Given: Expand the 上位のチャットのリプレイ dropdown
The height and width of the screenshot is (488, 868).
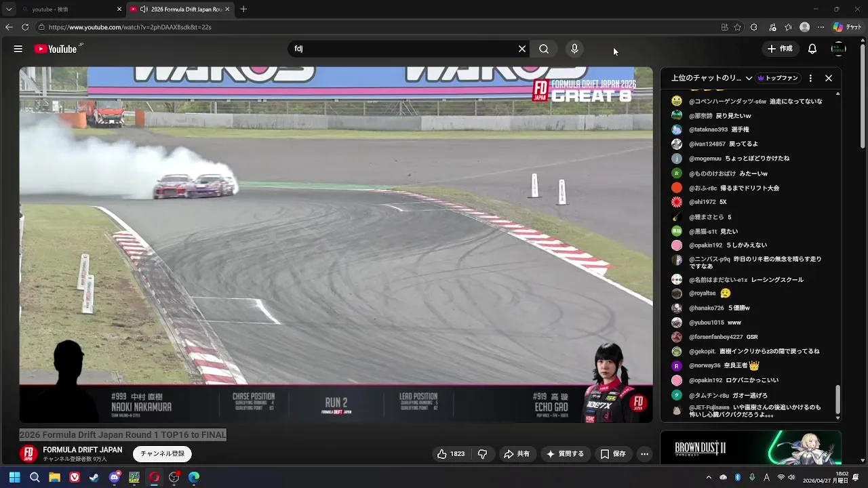Looking at the screenshot, I should click(712, 78).
